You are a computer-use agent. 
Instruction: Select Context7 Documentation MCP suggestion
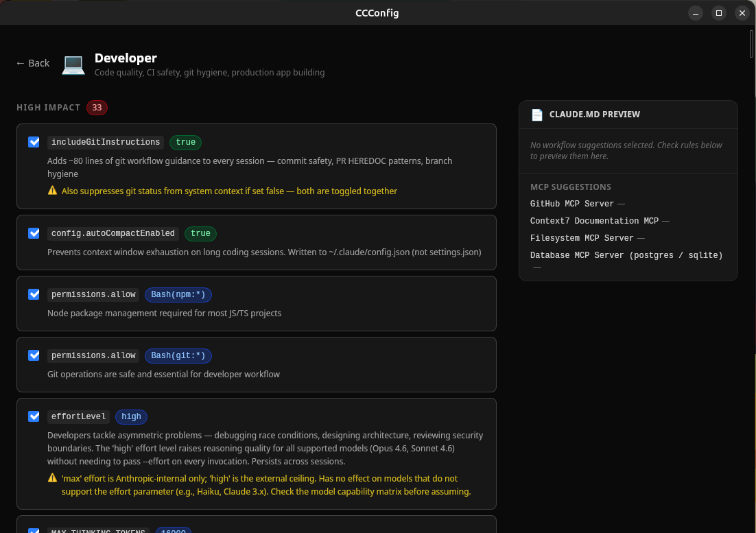(x=594, y=221)
